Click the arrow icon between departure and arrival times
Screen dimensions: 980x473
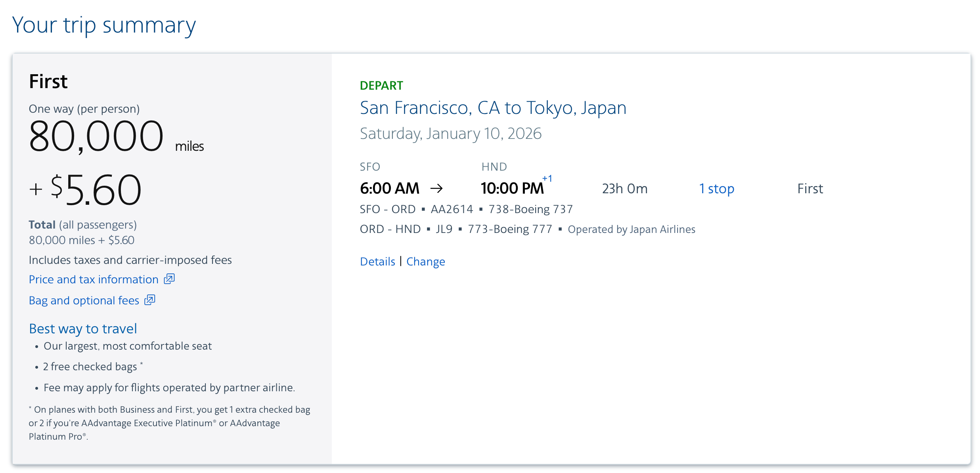click(x=438, y=188)
